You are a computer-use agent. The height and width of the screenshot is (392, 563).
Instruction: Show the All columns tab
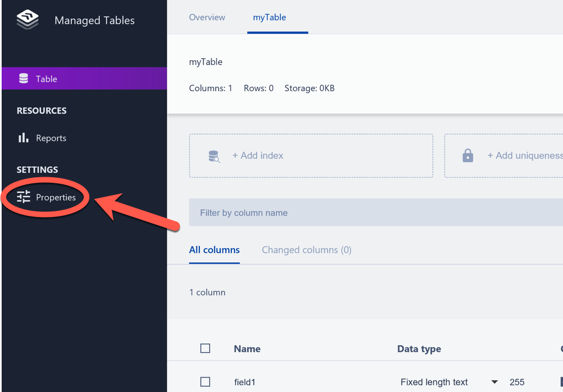click(x=214, y=250)
